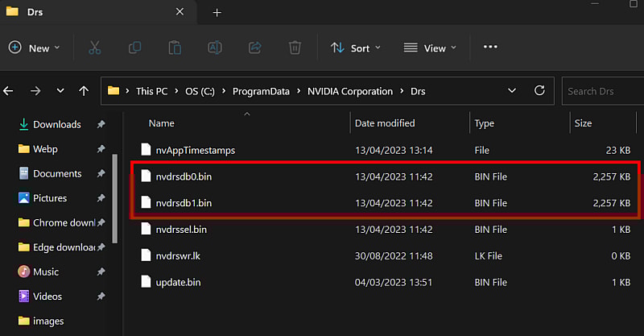Sort files by Date modified column
Image resolution: width=644 pixels, height=336 pixels.
pos(385,123)
